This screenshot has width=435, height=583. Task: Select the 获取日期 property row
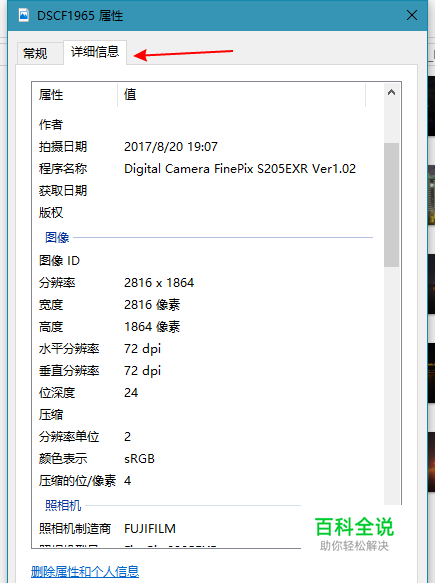[x=63, y=191]
